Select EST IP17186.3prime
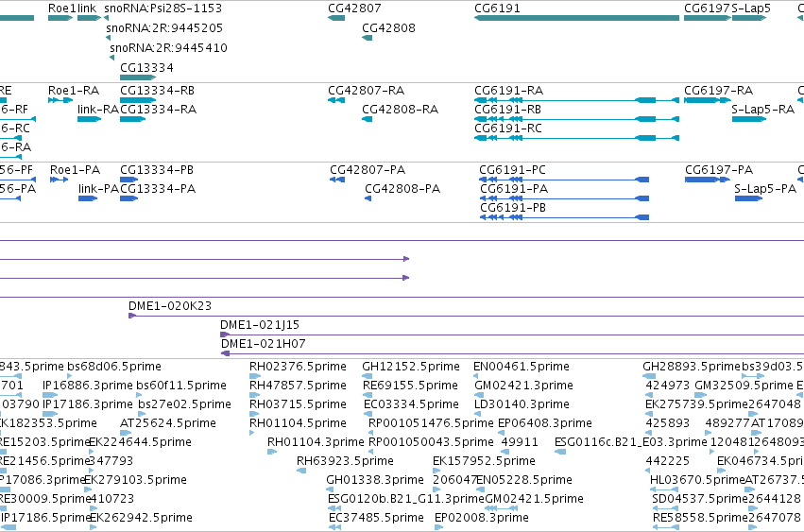The width and height of the screenshot is (804, 532). 50,414
